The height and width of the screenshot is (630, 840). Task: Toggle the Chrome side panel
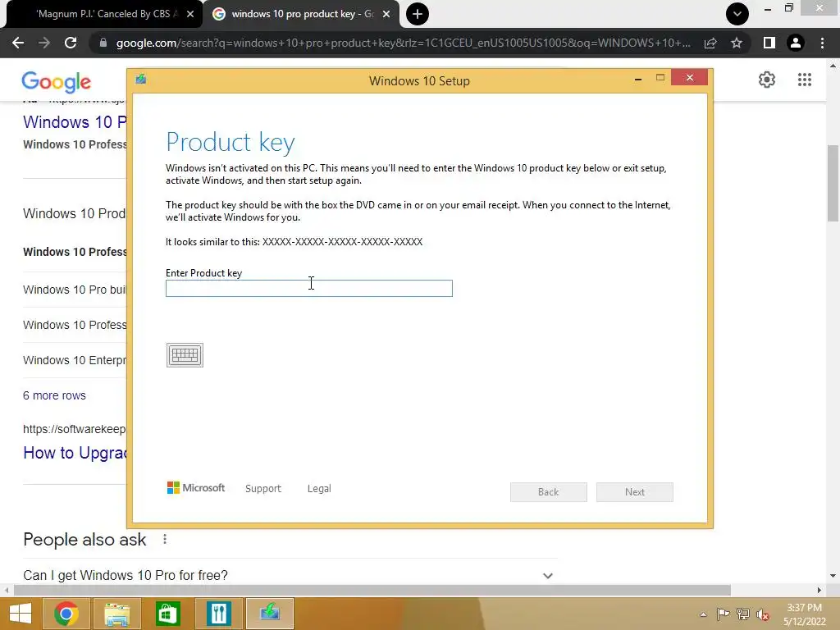click(769, 43)
